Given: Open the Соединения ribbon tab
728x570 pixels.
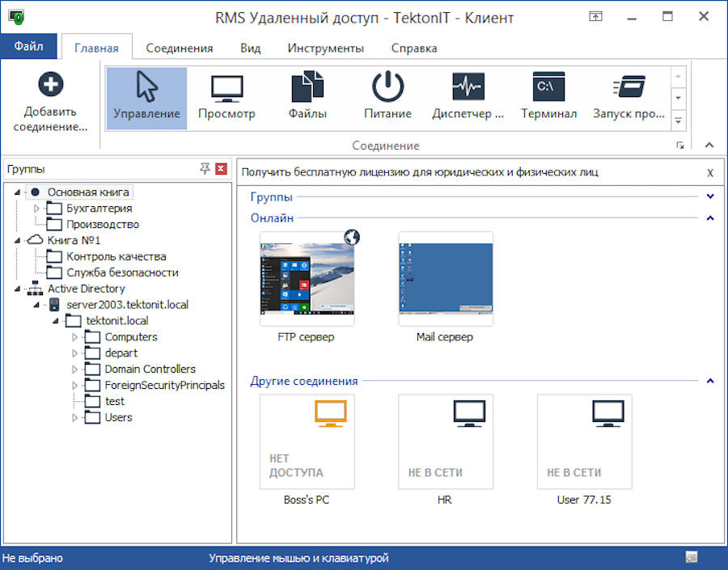Looking at the screenshot, I should pyautogui.click(x=180, y=48).
